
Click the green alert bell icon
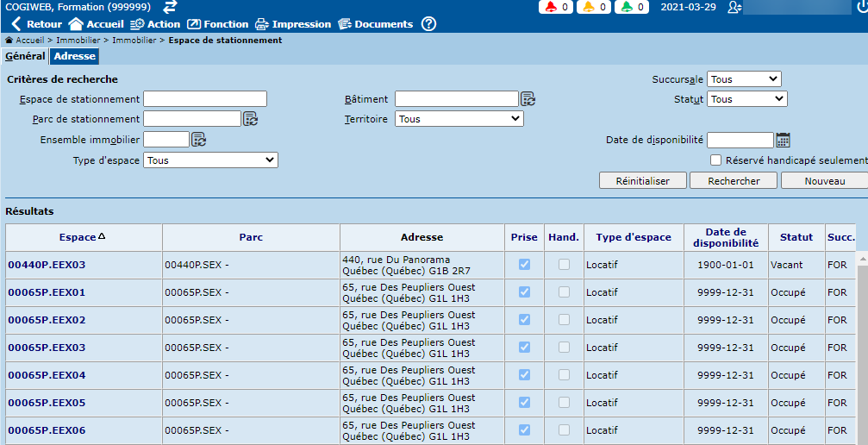click(x=627, y=7)
